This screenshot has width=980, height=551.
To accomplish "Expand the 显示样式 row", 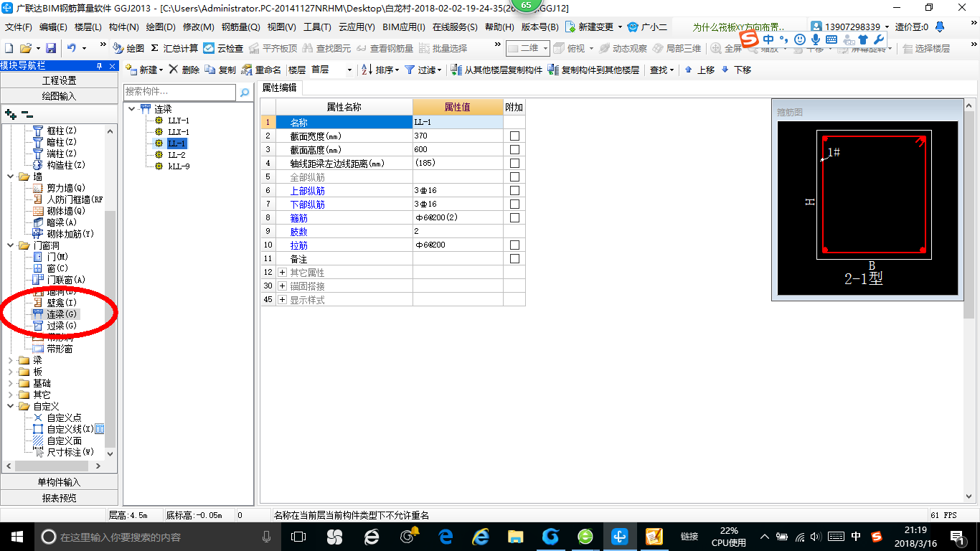I will [282, 300].
